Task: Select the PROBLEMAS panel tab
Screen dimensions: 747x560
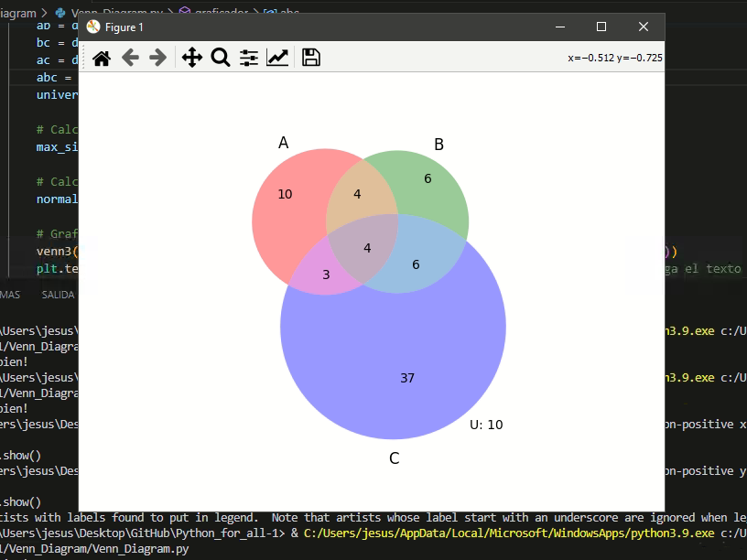Action: click(x=9, y=295)
